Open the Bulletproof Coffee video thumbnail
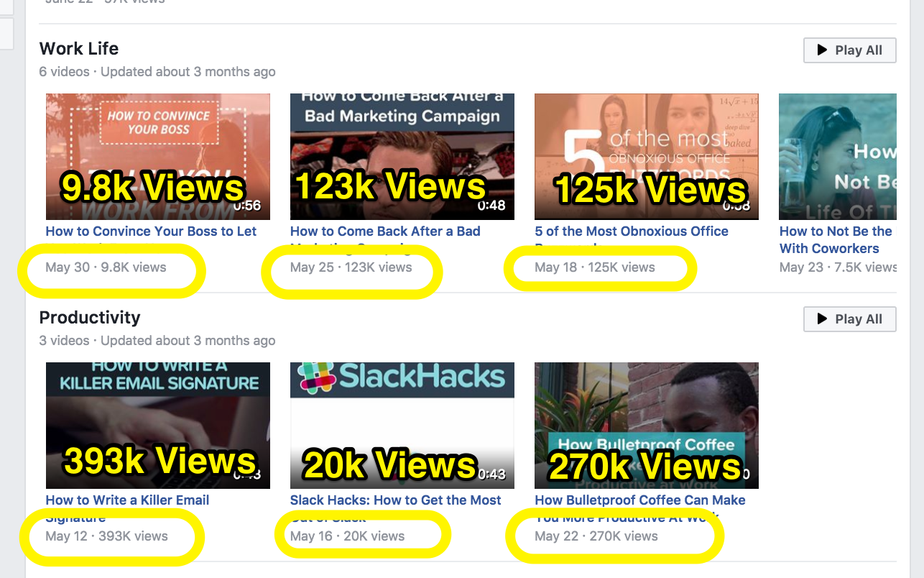 (647, 426)
